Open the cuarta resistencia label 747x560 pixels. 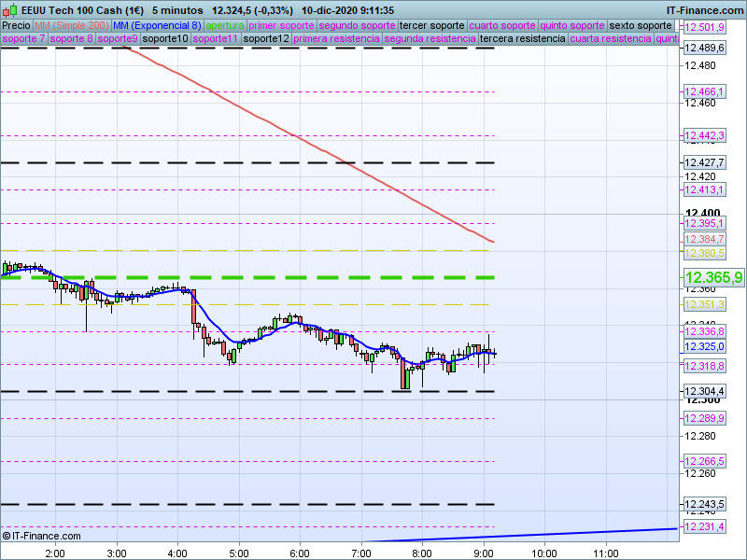tap(611, 39)
